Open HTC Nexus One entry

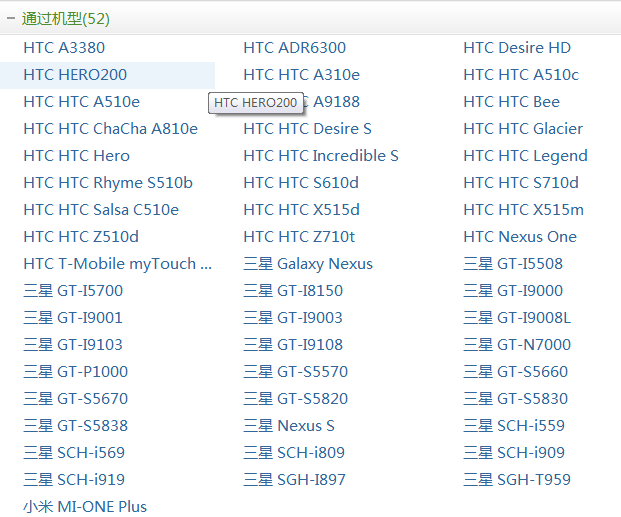coord(520,237)
